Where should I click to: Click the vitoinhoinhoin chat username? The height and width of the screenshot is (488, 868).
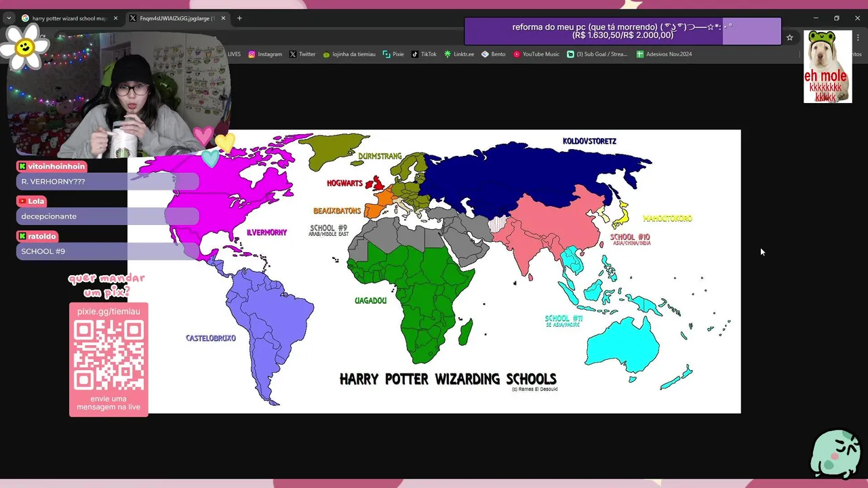point(56,166)
